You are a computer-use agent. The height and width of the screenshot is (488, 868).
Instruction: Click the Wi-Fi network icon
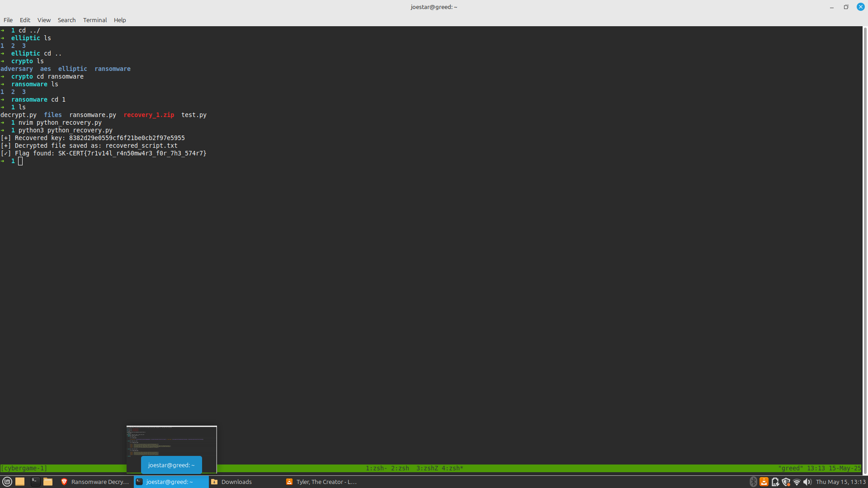click(x=797, y=482)
